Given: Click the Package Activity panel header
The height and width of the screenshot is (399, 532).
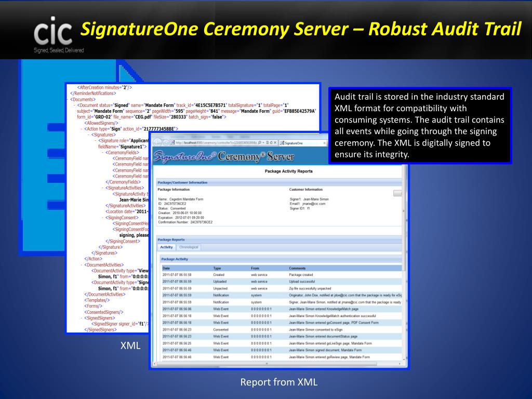Looking at the screenshot, I should click(281, 259).
